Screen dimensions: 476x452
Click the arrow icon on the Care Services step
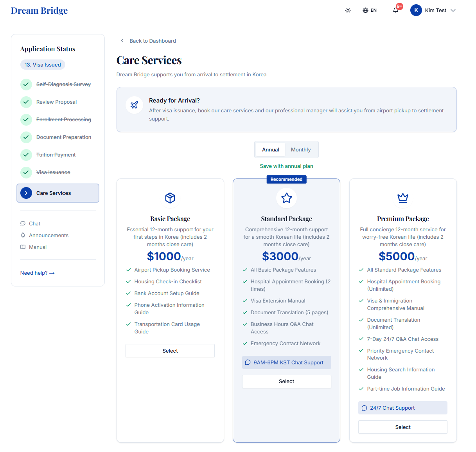click(26, 193)
